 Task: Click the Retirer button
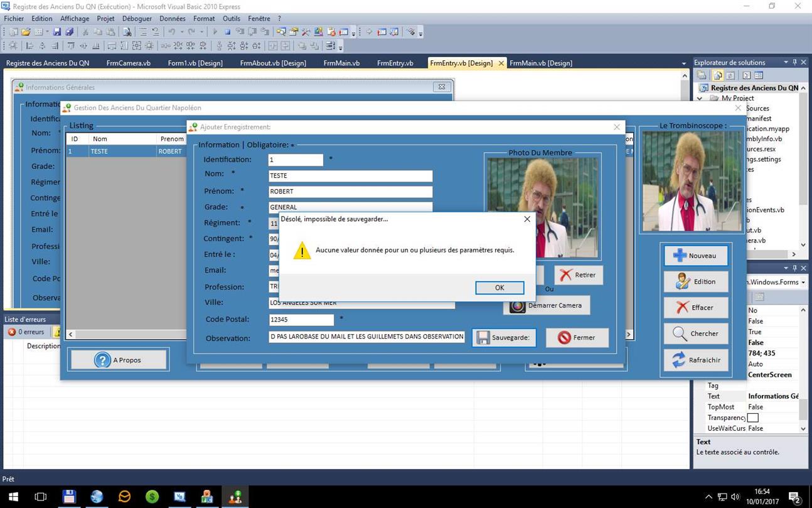coord(578,274)
